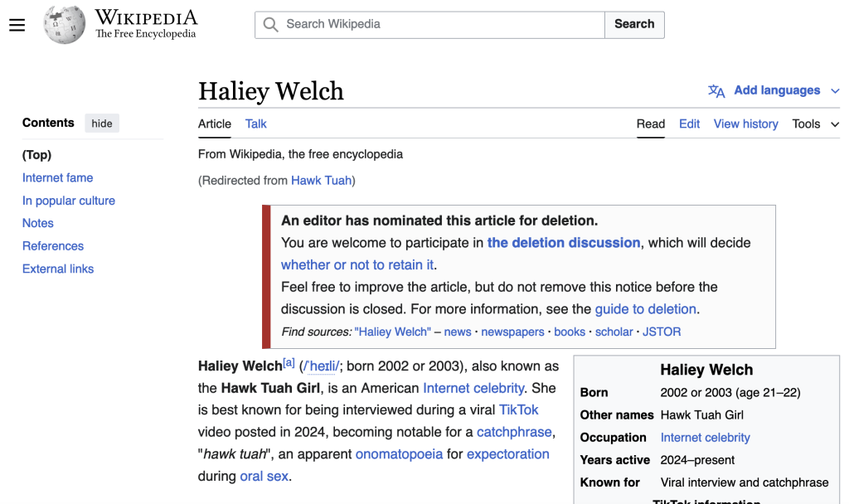The height and width of the screenshot is (504, 849).
Task: Click the IPA pronunciation link
Action: pos(322,366)
